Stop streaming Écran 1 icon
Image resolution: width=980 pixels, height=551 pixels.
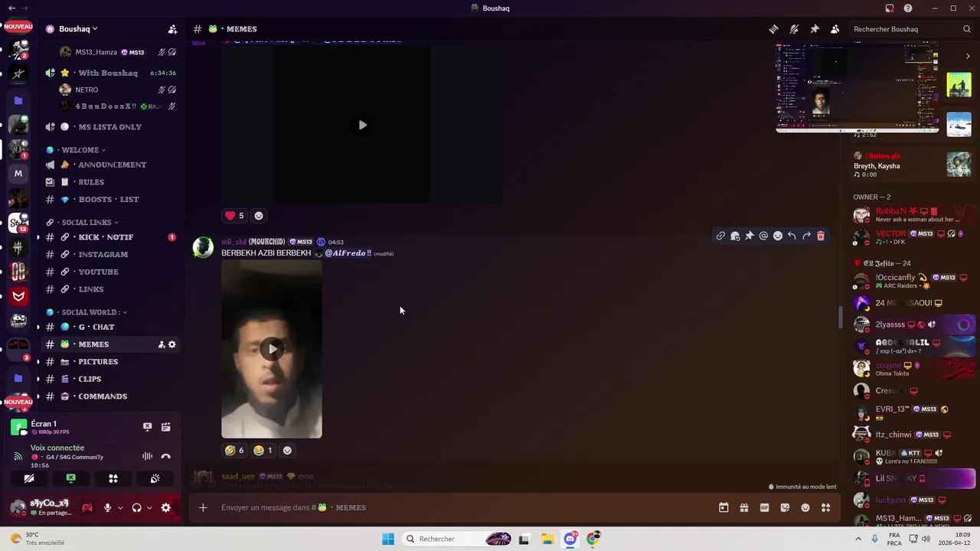click(148, 427)
